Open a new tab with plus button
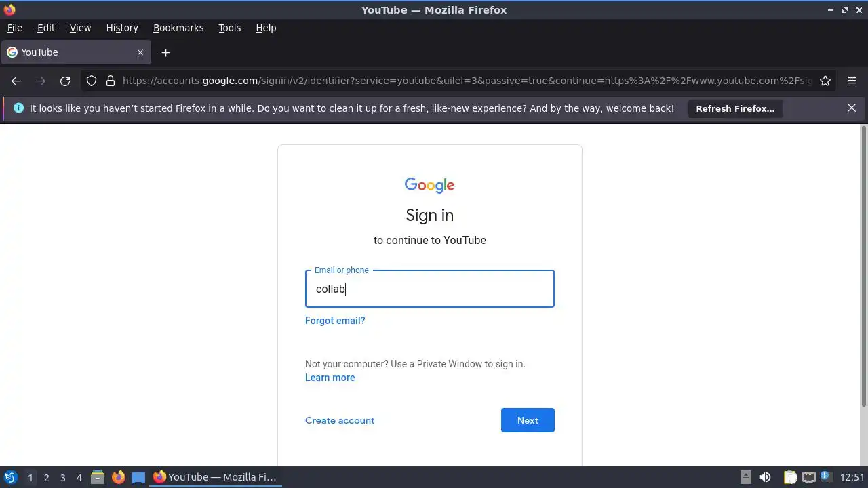 (165, 52)
